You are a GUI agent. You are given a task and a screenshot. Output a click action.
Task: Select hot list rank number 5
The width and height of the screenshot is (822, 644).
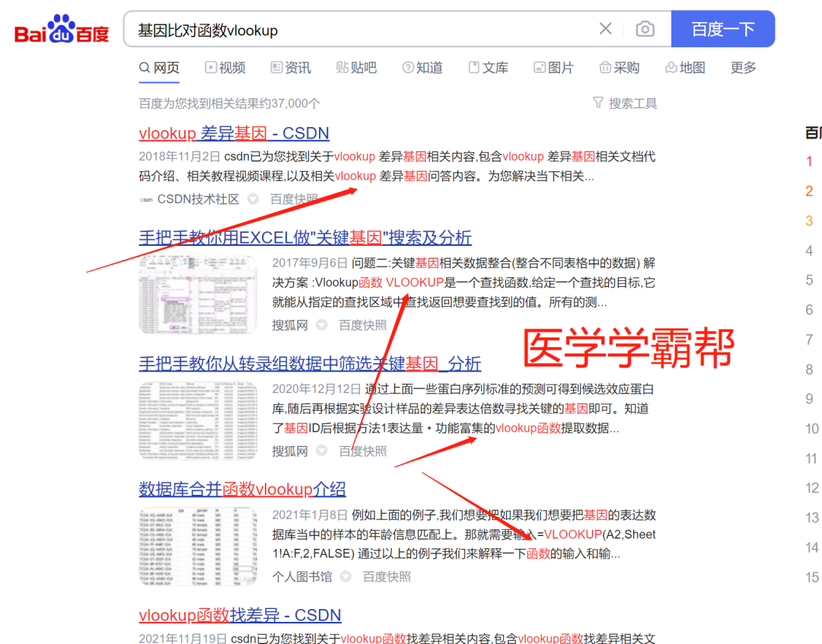click(x=809, y=280)
